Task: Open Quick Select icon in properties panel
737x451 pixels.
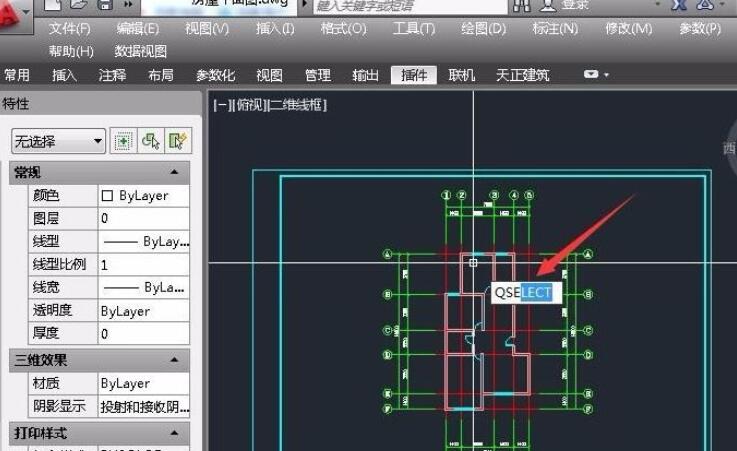Action: [x=178, y=141]
